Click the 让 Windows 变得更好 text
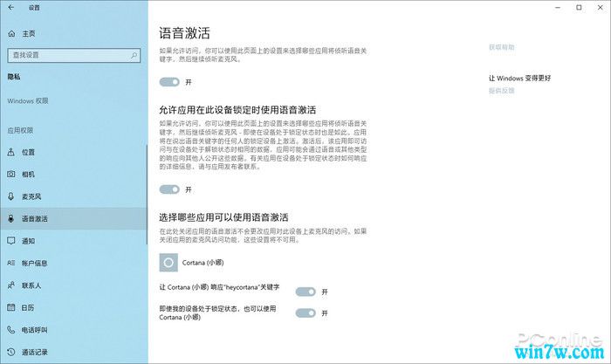 pyautogui.click(x=520, y=79)
